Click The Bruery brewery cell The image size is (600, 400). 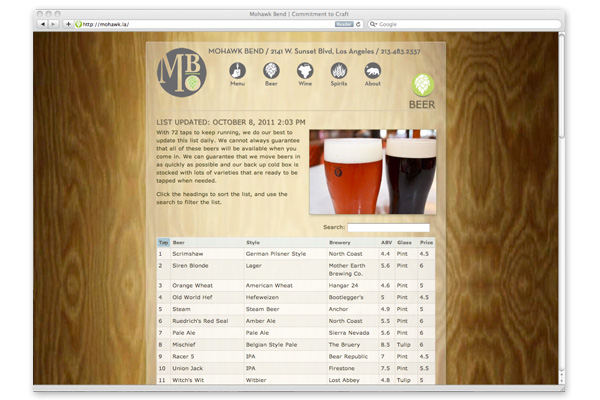click(344, 345)
